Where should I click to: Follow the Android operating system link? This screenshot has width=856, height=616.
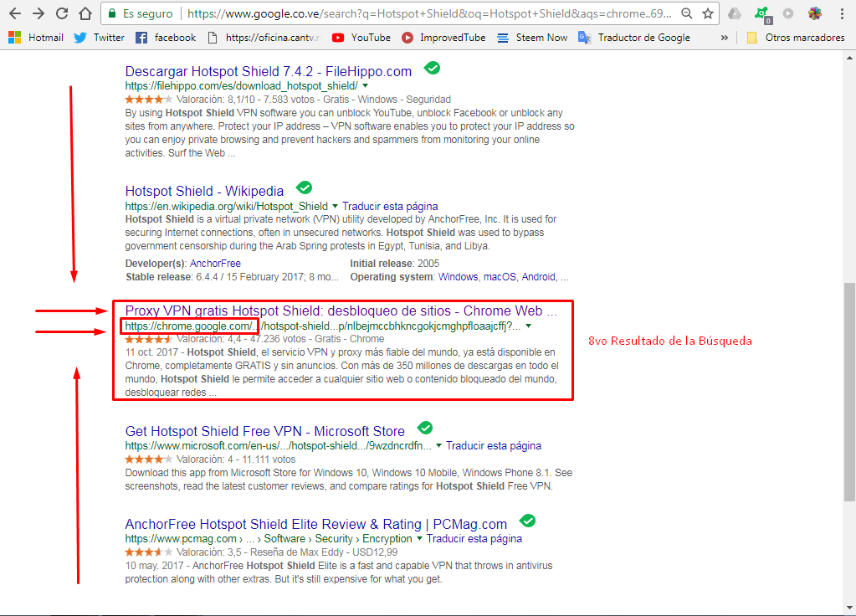click(x=538, y=277)
